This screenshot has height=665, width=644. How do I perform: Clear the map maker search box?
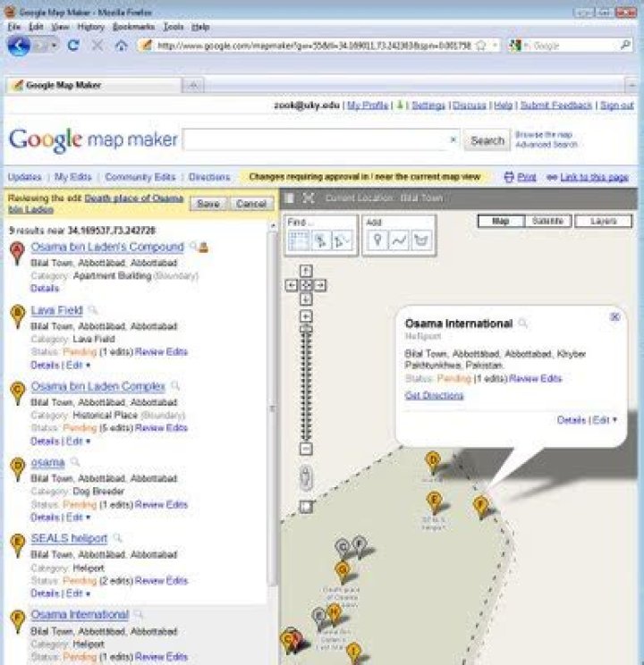(453, 139)
